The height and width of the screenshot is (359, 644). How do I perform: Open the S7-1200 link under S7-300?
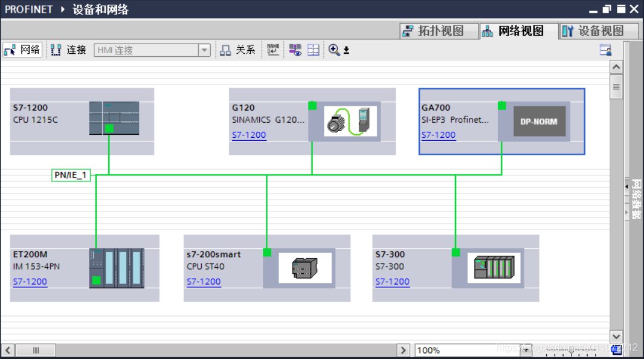point(392,282)
